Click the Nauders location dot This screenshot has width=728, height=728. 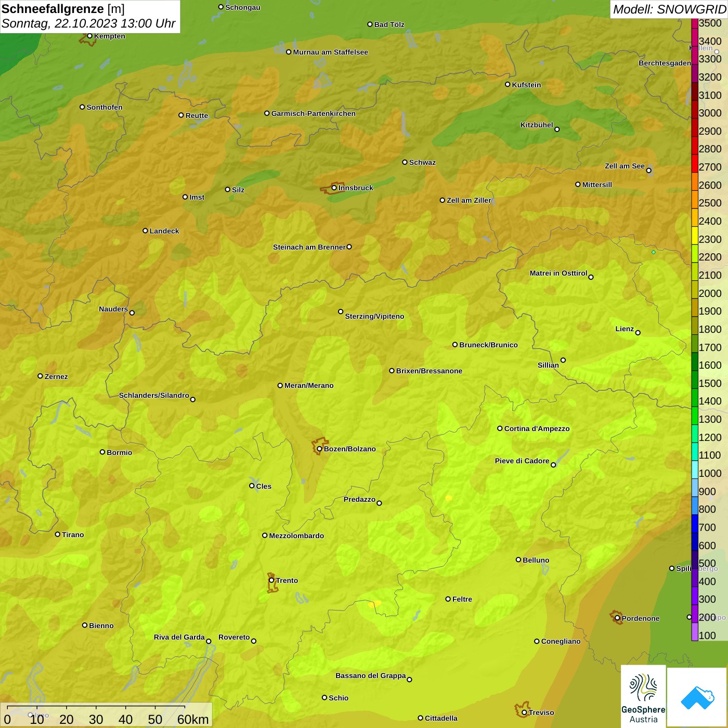pos(132,313)
